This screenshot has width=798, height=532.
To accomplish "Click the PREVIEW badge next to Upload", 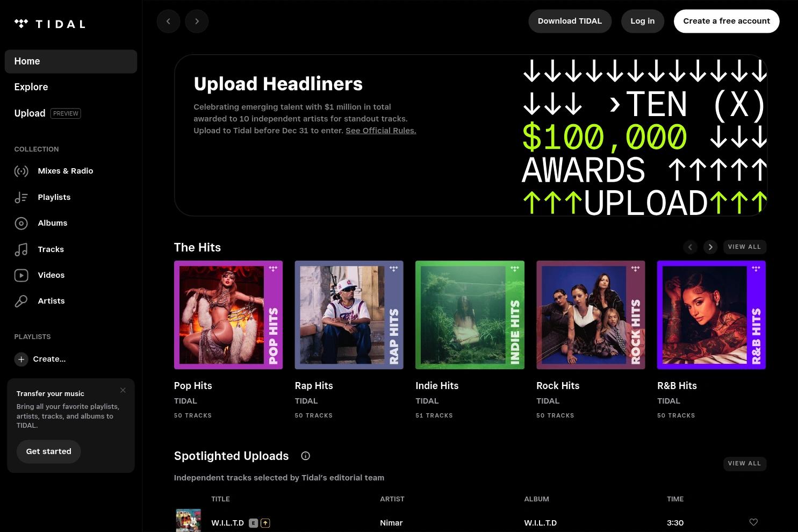I will pyautogui.click(x=66, y=113).
